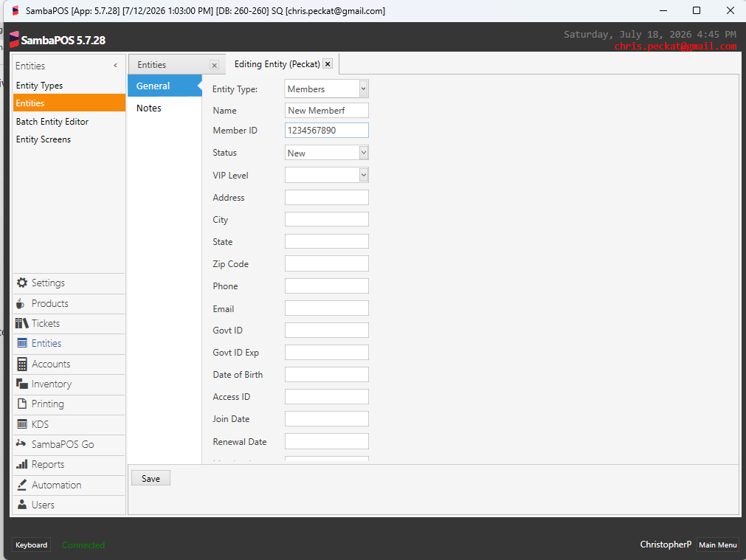Click the City input field

point(327,219)
